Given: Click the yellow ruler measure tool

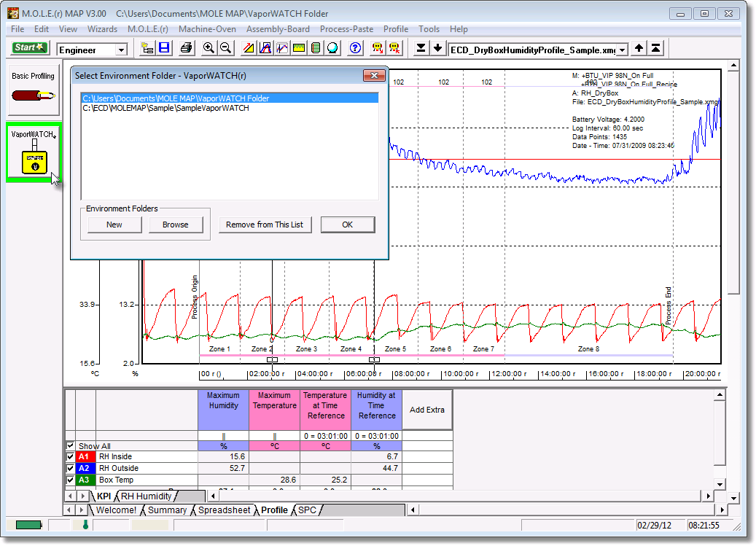Looking at the screenshot, I should (299, 48).
